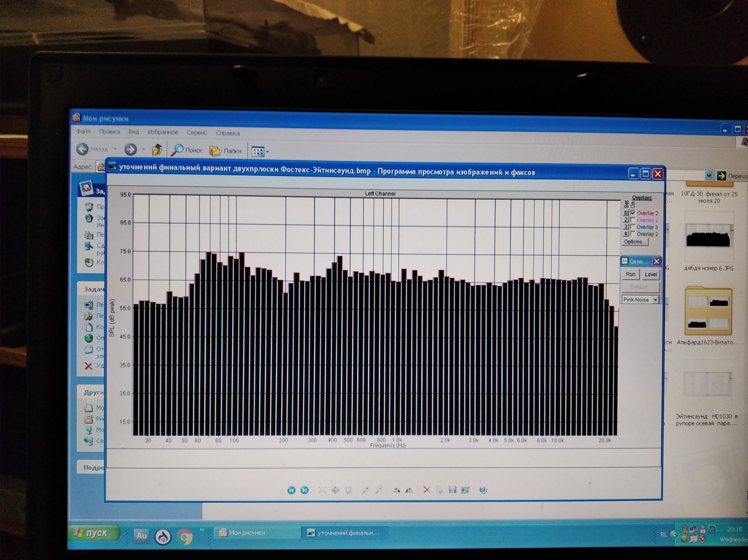Screen dimensions: 748x560
Task: Open the address bar dropdown arrow
Action: (709, 175)
